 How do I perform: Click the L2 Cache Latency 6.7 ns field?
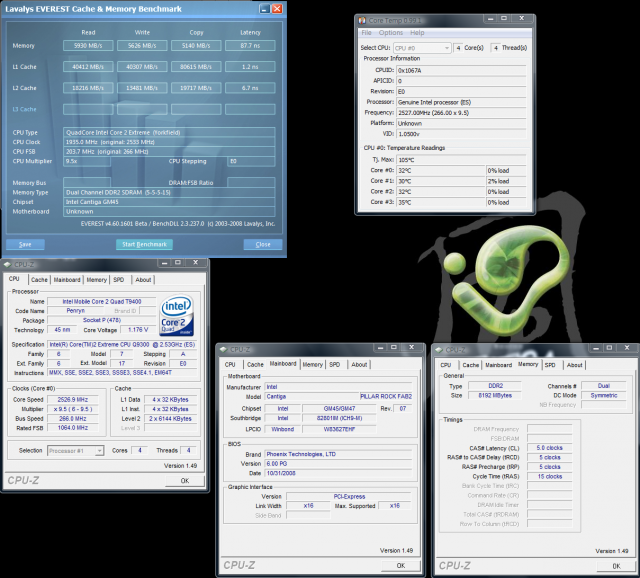point(250,88)
